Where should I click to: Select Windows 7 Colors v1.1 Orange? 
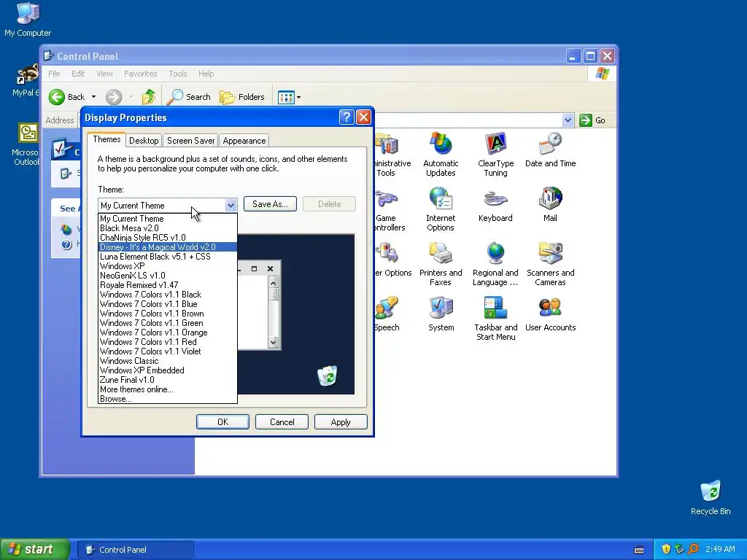click(167, 332)
